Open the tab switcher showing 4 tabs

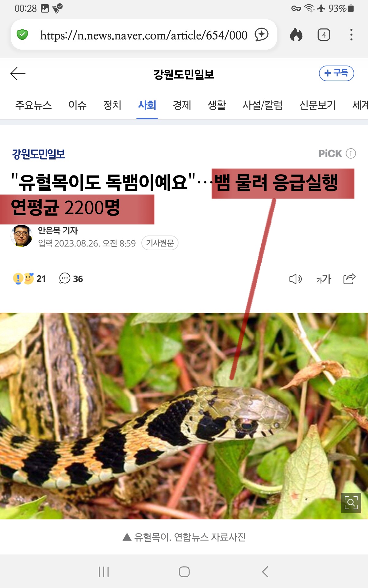[324, 35]
